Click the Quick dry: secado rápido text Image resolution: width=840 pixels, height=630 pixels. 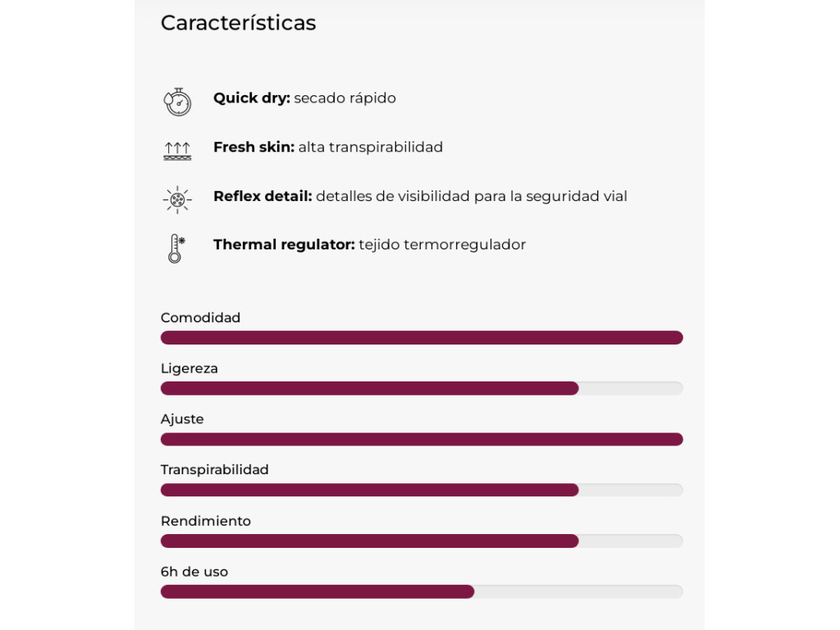[305, 98]
